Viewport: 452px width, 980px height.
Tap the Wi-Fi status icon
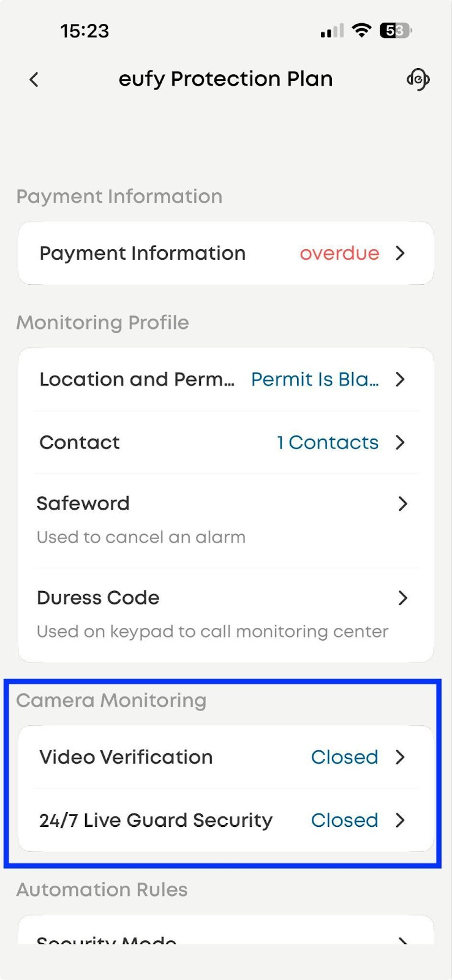(x=362, y=30)
